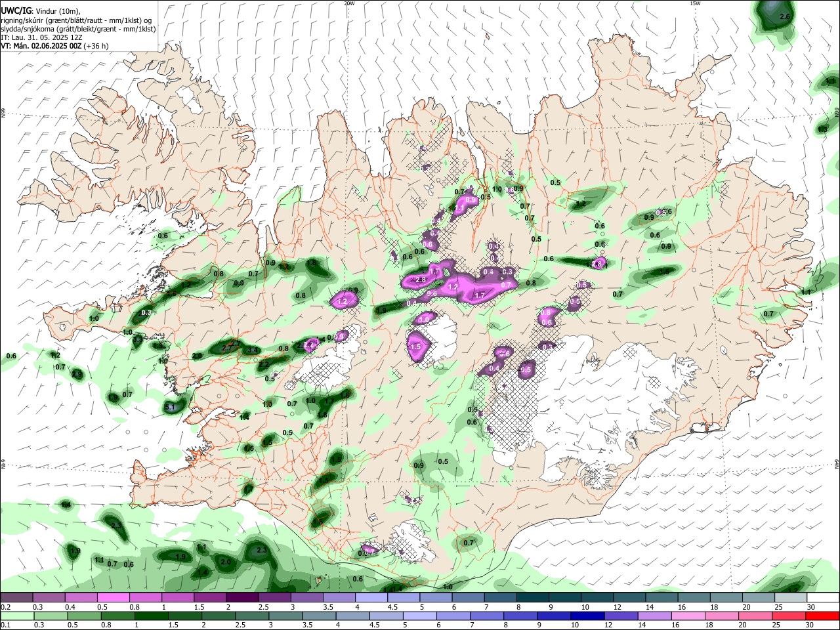Click the 3.4 precipitation value on the map

[x=253, y=350]
